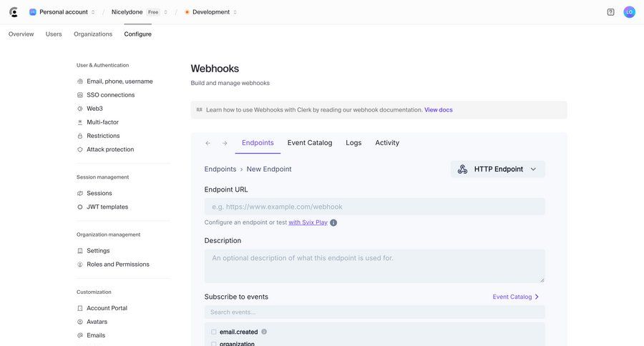Click the Description text area
The width and height of the screenshot is (644, 346).
coord(374,266)
